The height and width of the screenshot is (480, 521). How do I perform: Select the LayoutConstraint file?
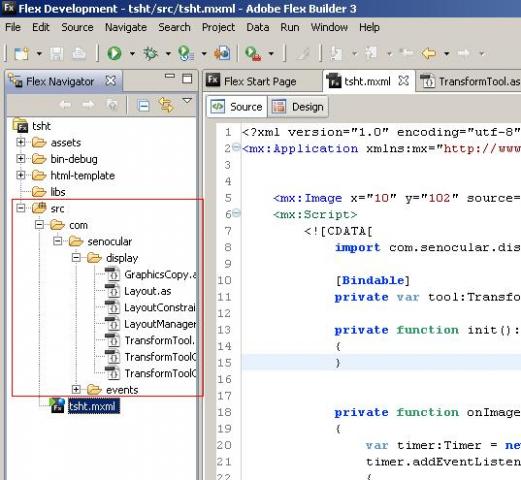pos(151,307)
